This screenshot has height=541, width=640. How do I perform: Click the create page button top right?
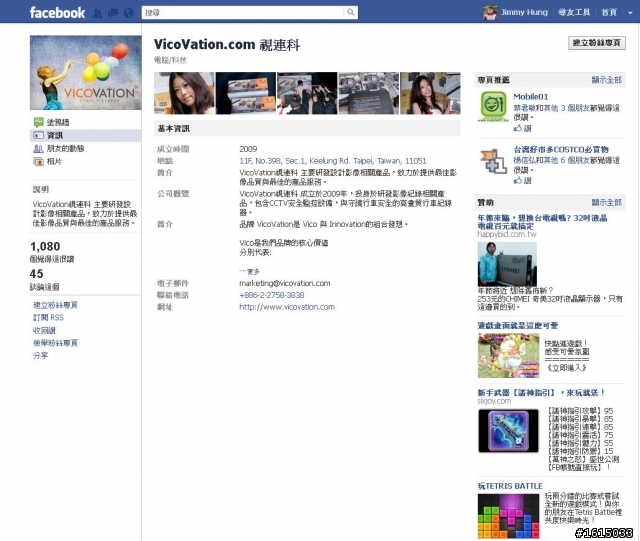pos(597,43)
